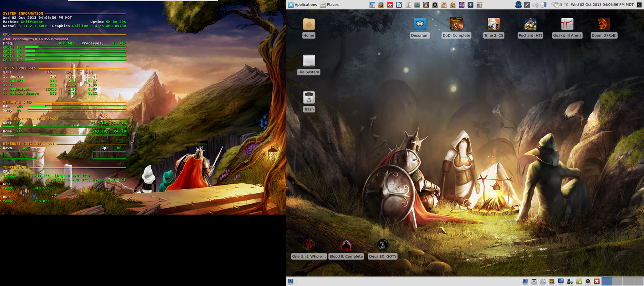644x286 pixels.
Task: Open the Places menu
Action: 329,5
